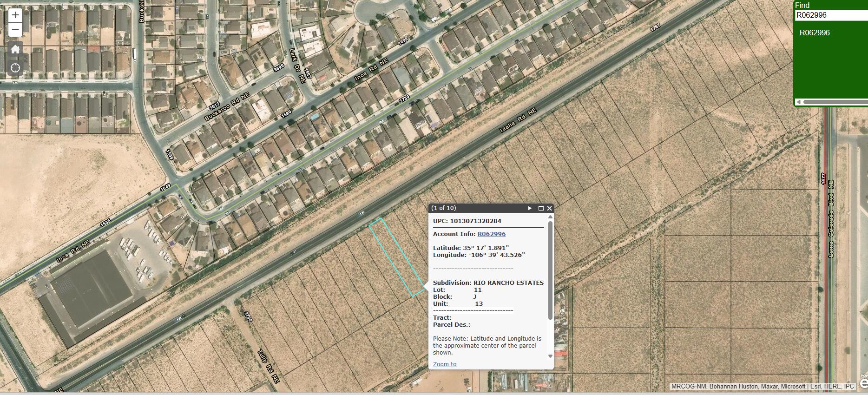Image resolution: width=868 pixels, height=395 pixels.
Task: Maximize the parcel info popup
Action: pyautogui.click(x=541, y=208)
